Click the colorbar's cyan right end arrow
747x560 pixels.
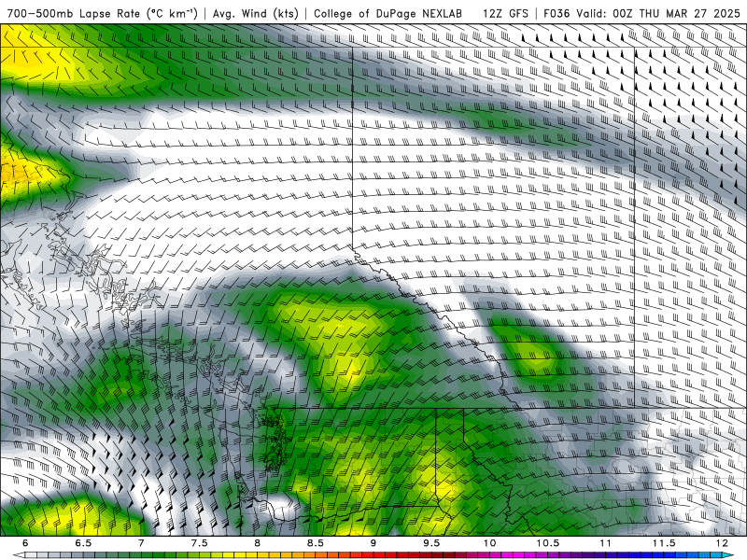728,555
